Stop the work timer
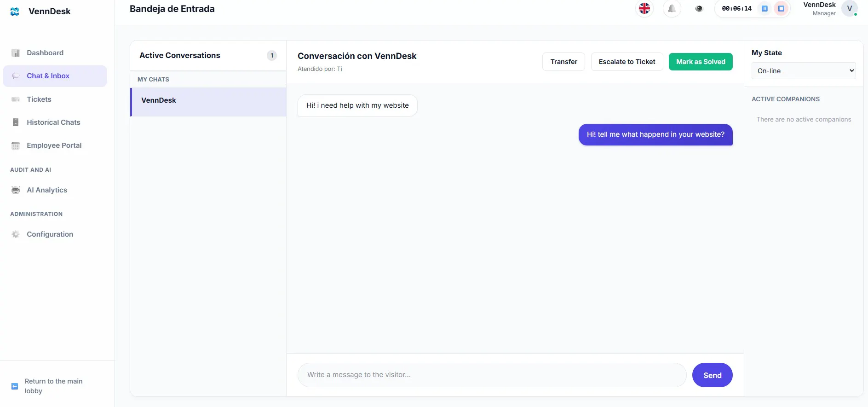868x407 pixels. click(x=781, y=8)
